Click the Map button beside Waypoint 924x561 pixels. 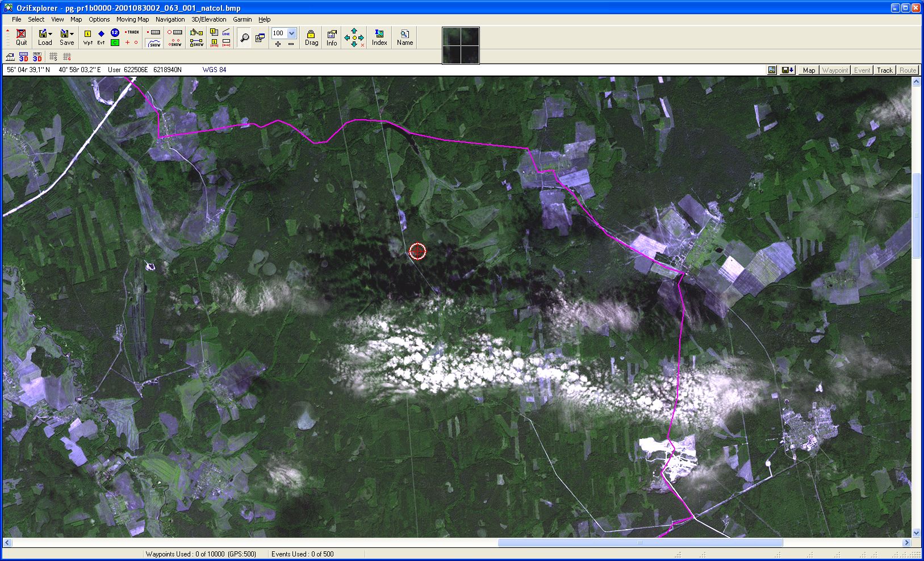(809, 70)
